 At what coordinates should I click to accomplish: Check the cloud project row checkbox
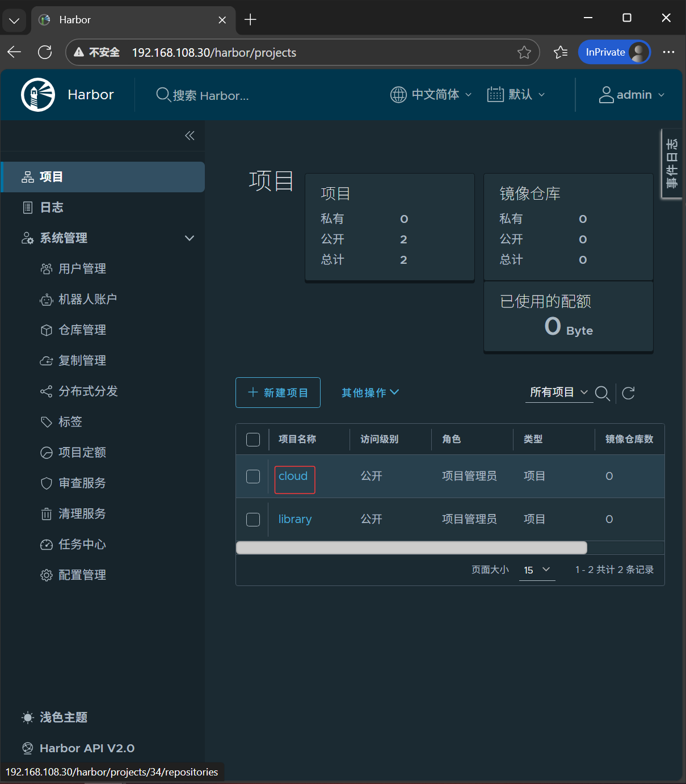253,477
